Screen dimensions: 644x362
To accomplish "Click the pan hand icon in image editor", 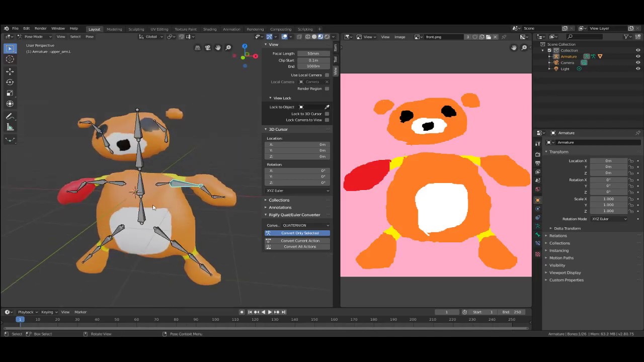I will click(x=514, y=48).
